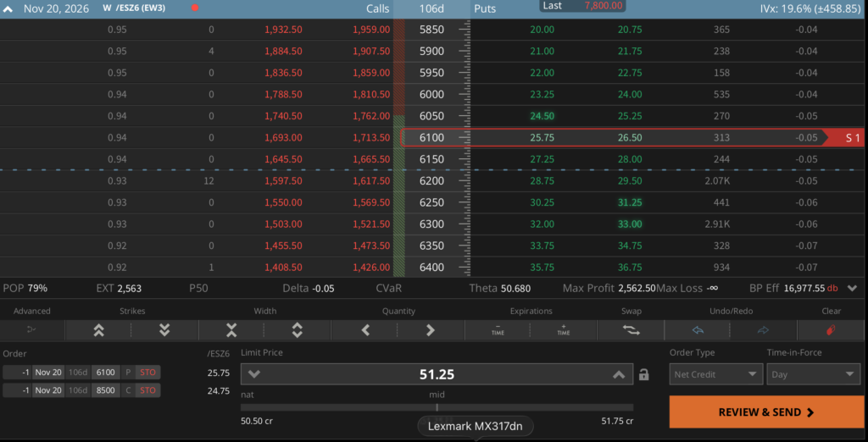This screenshot has height=442, width=868.
Task: Click the Clear order eraser icon
Action: click(831, 330)
